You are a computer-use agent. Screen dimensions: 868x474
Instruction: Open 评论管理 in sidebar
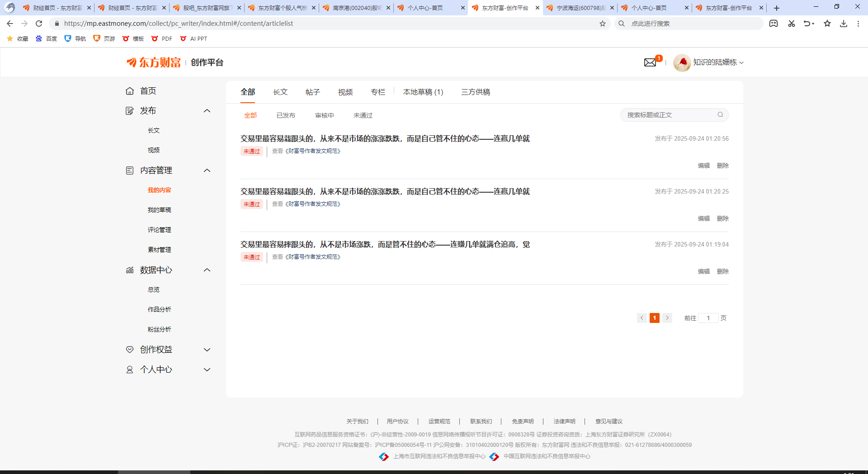[159, 230]
